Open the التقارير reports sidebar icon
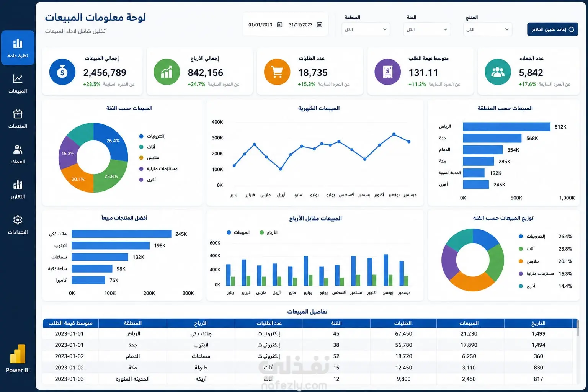 point(18,185)
